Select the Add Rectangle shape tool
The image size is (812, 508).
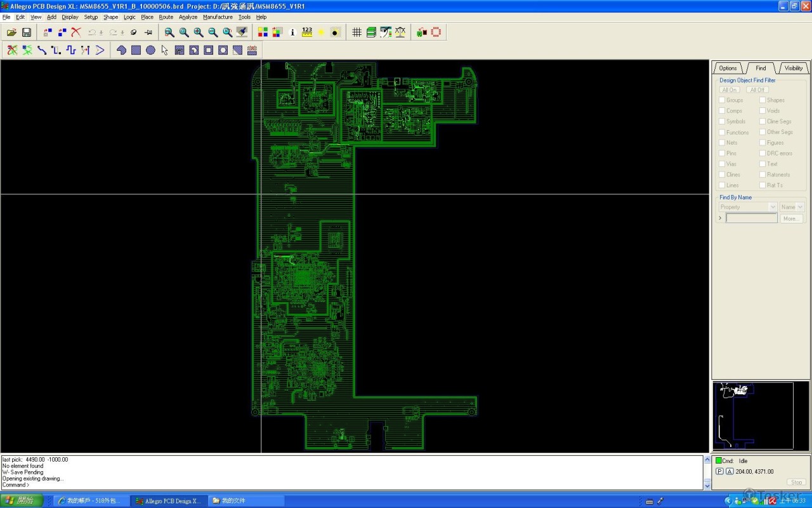pyautogui.click(x=136, y=50)
